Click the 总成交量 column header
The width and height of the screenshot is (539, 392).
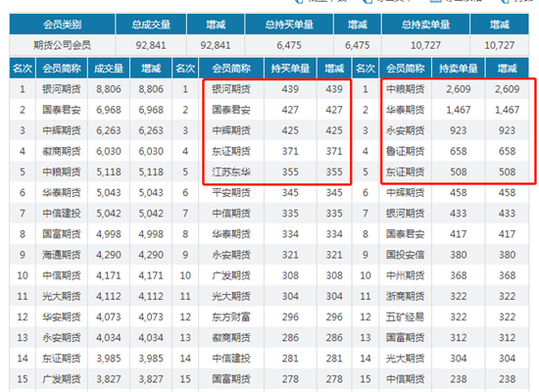(151, 24)
